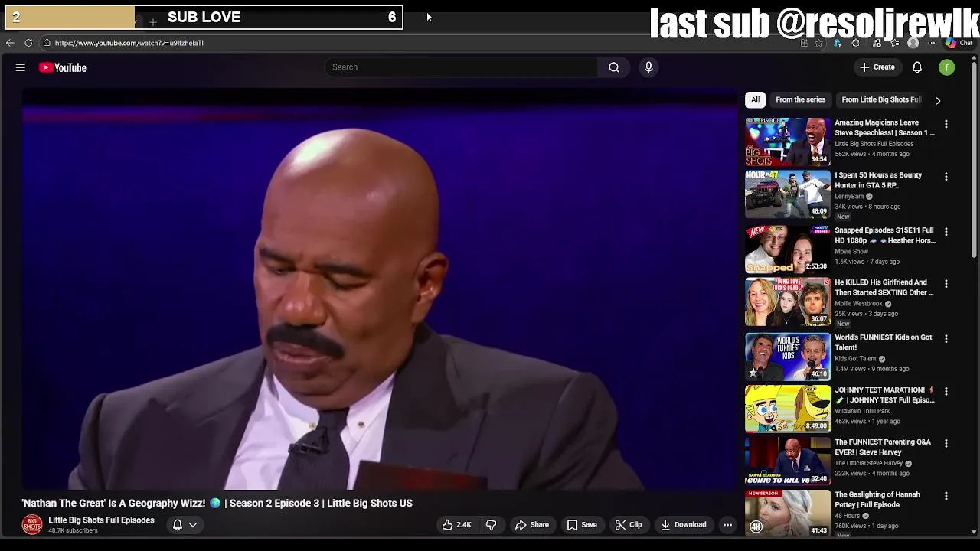Click the video title 'Nathan The Great'
This screenshot has height=551, width=980.
pos(217,503)
